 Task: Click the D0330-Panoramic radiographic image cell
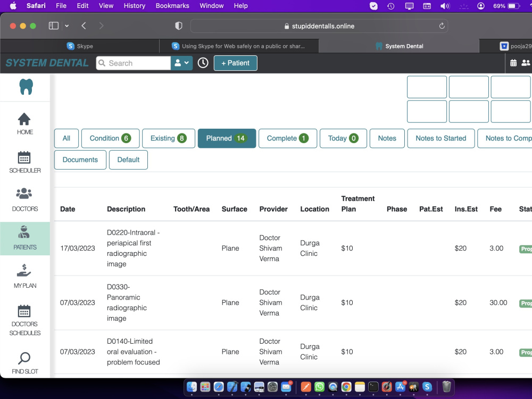[127, 303]
